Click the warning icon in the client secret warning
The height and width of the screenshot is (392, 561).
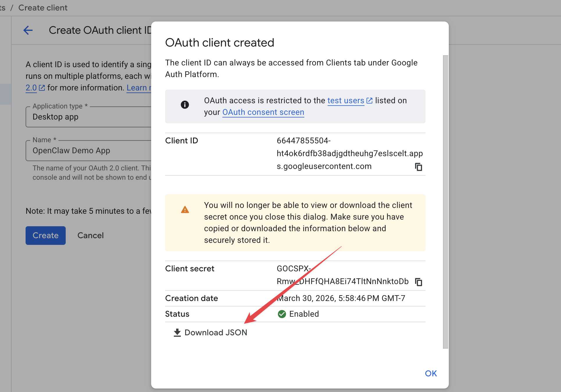pyautogui.click(x=185, y=209)
